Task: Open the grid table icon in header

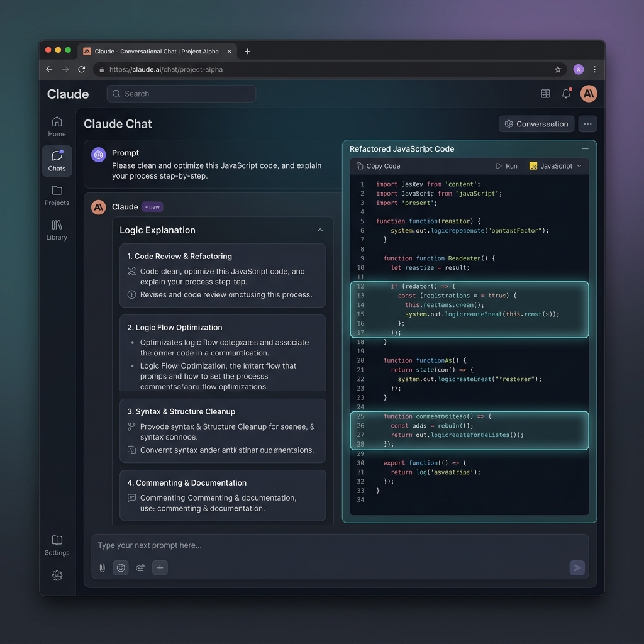Action: 545,94
